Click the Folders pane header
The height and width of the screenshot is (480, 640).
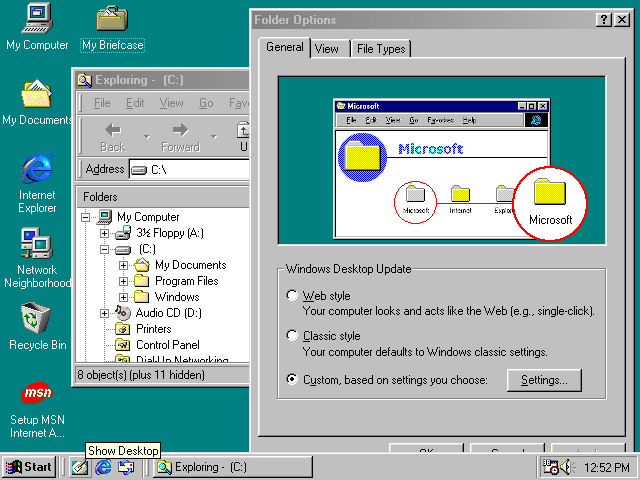point(162,197)
